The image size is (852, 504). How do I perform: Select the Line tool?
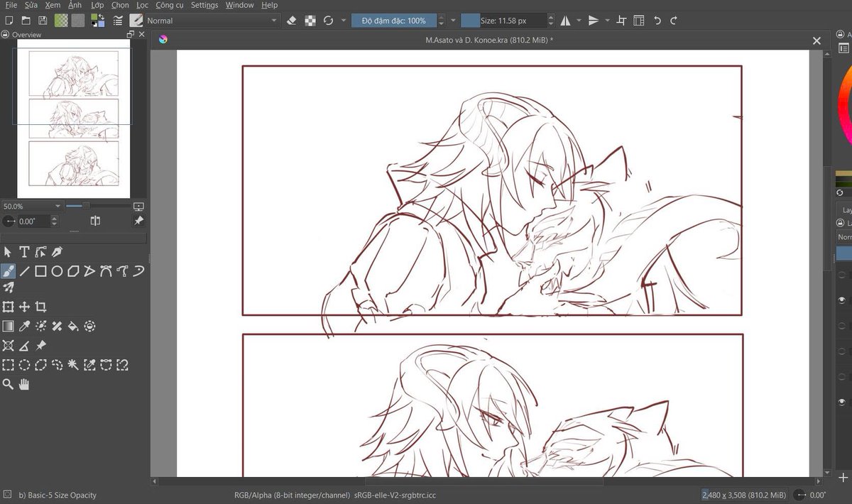point(24,270)
